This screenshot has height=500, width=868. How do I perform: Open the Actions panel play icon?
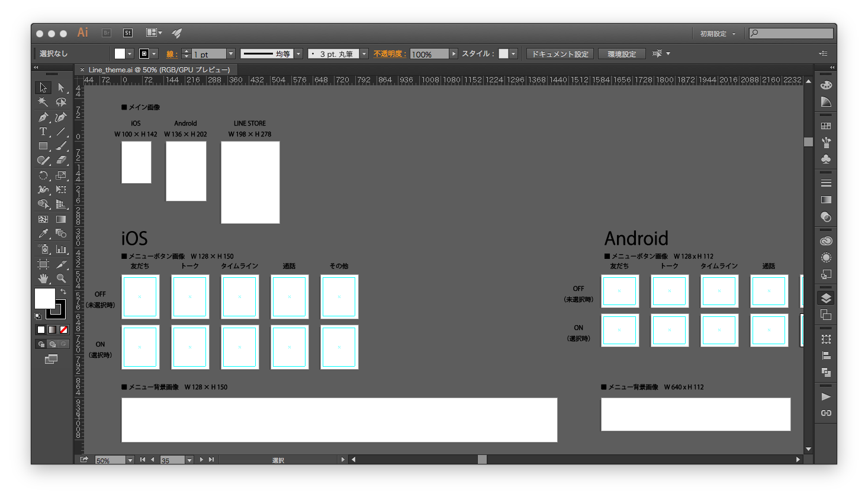tap(826, 397)
